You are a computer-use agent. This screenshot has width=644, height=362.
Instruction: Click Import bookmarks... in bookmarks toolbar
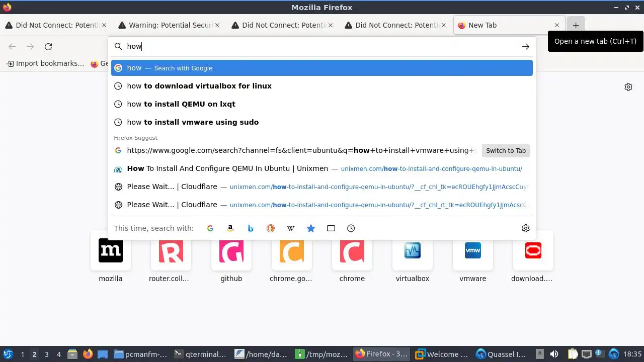tap(45, 63)
